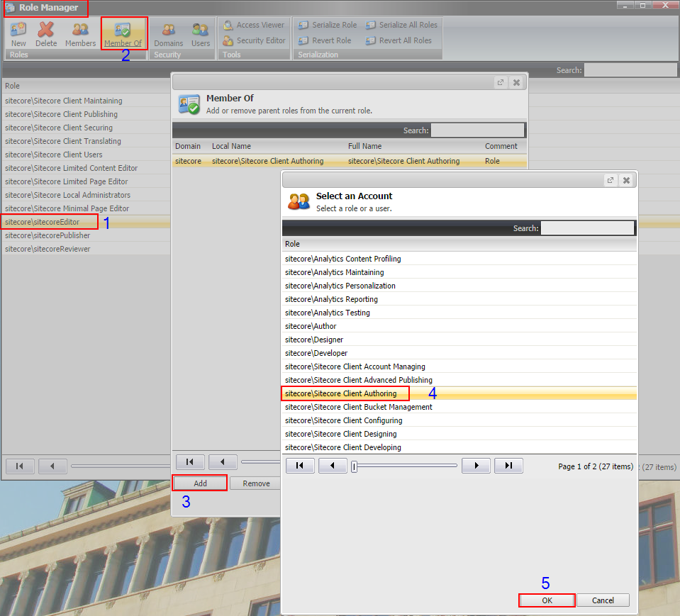Go to first page in Role Manager list

20,466
